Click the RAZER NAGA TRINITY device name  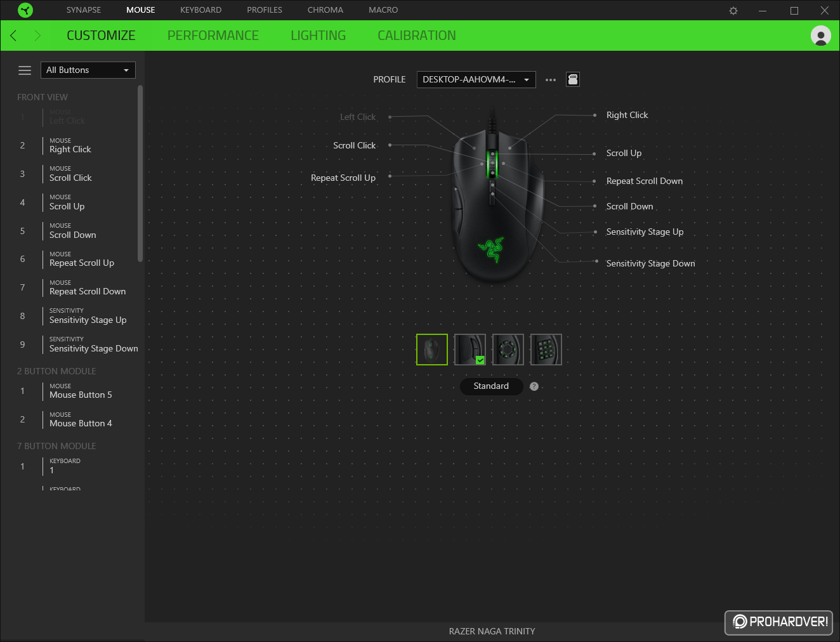tap(492, 632)
